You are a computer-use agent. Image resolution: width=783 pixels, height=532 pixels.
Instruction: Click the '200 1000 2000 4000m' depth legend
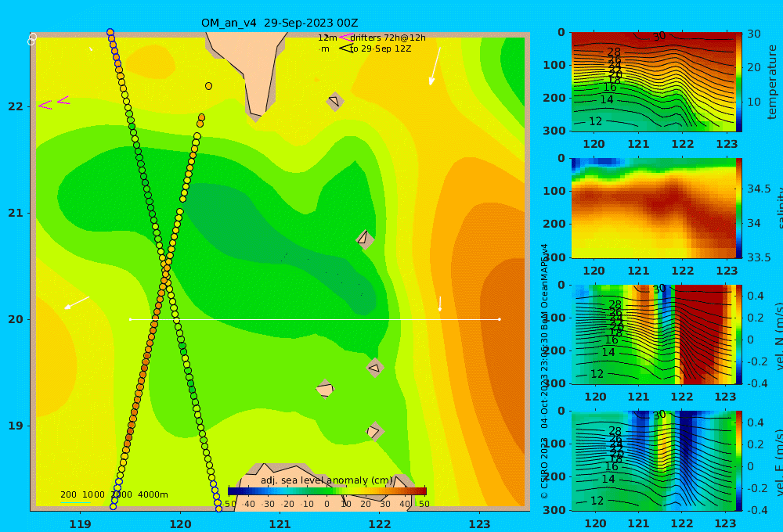click(114, 494)
